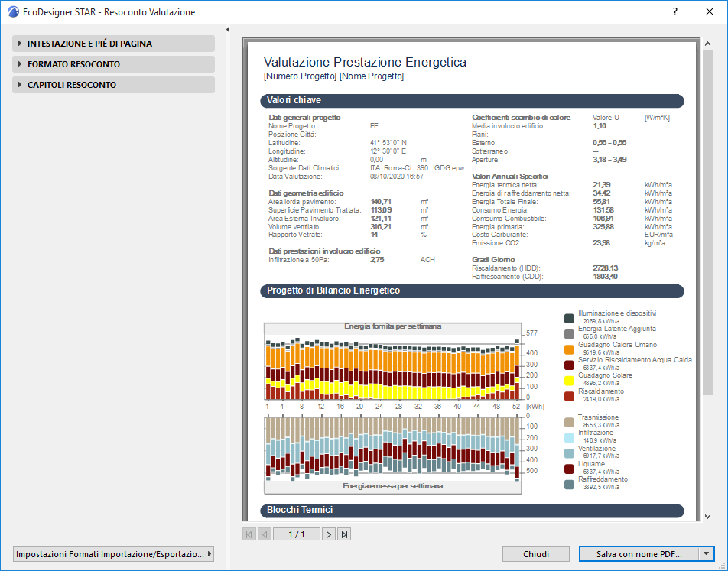
Task: Click the Trasmissione beige legend swatch
Action: pos(569,422)
